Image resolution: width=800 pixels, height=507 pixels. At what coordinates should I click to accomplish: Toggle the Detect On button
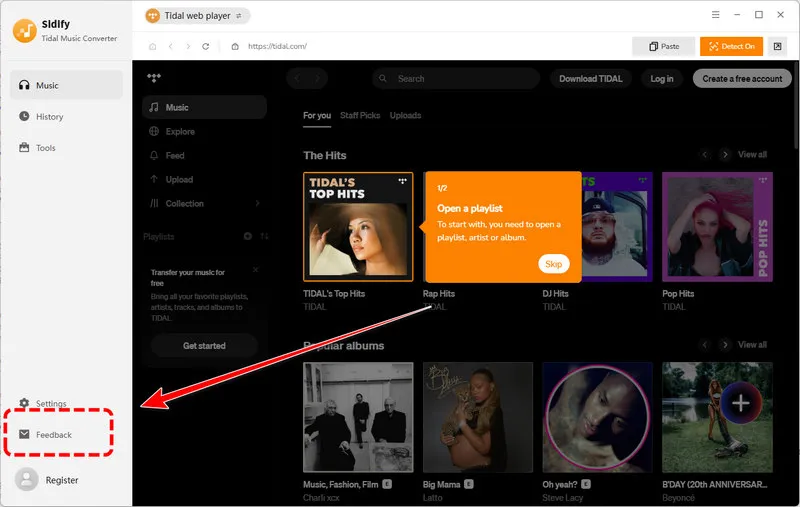tap(731, 46)
